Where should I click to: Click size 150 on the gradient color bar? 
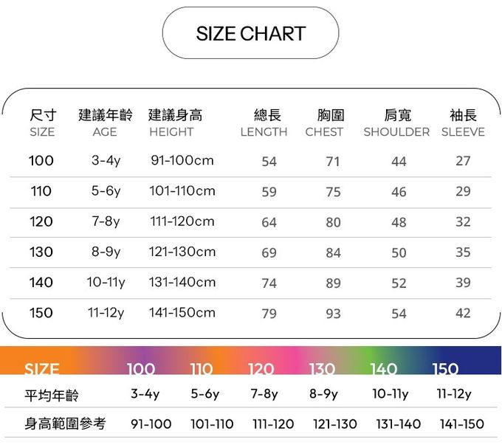pos(445,369)
